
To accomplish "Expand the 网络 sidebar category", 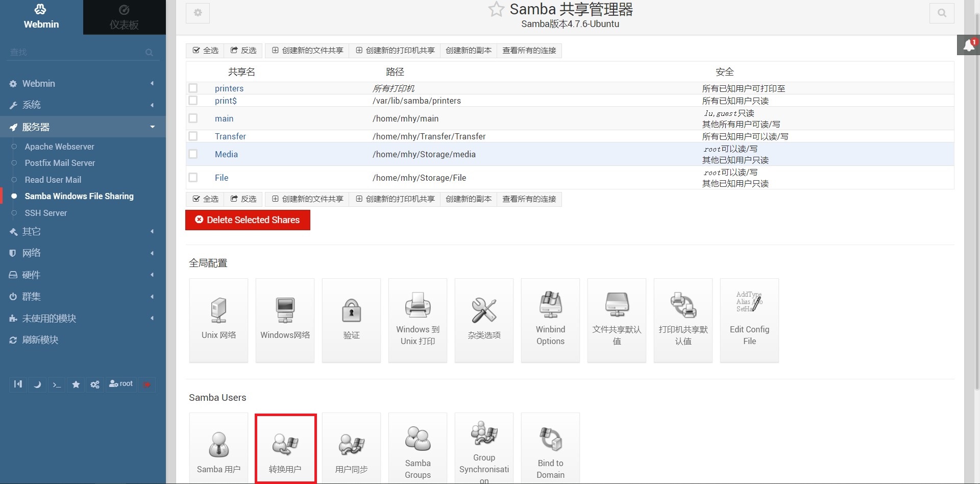I will coord(83,253).
